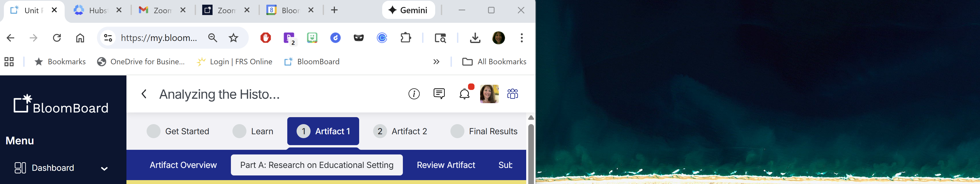Click the Gemini button in title bar
This screenshot has width=980, height=184.
[x=408, y=10]
